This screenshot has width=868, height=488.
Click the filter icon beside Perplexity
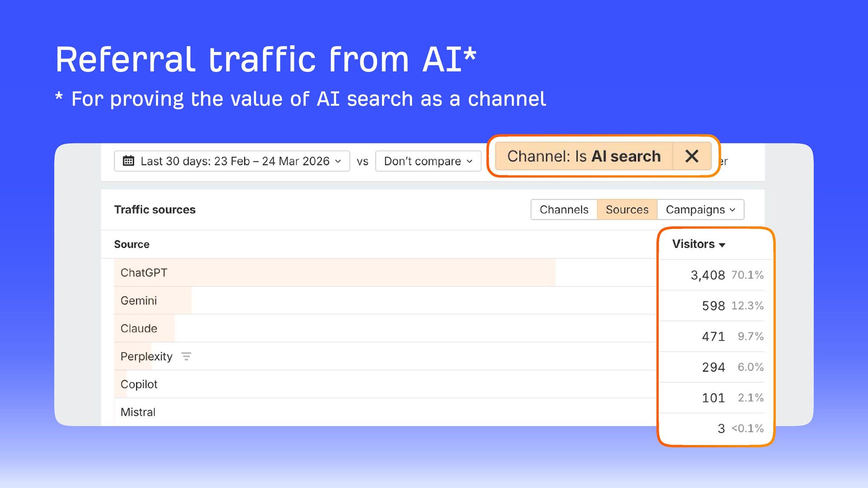[x=186, y=357]
